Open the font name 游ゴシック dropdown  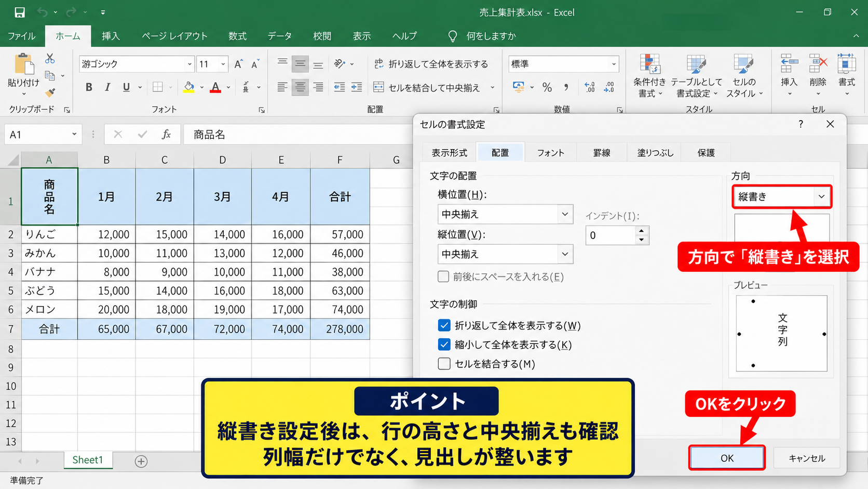click(x=189, y=64)
